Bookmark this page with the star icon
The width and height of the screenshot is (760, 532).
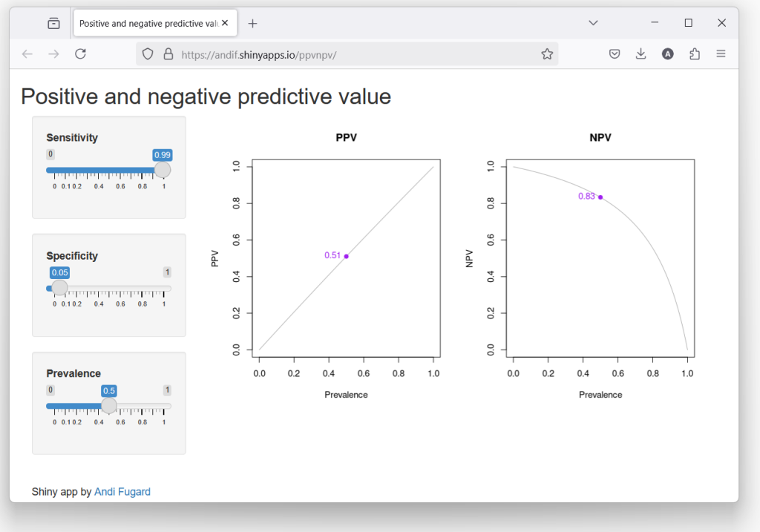[x=547, y=53]
